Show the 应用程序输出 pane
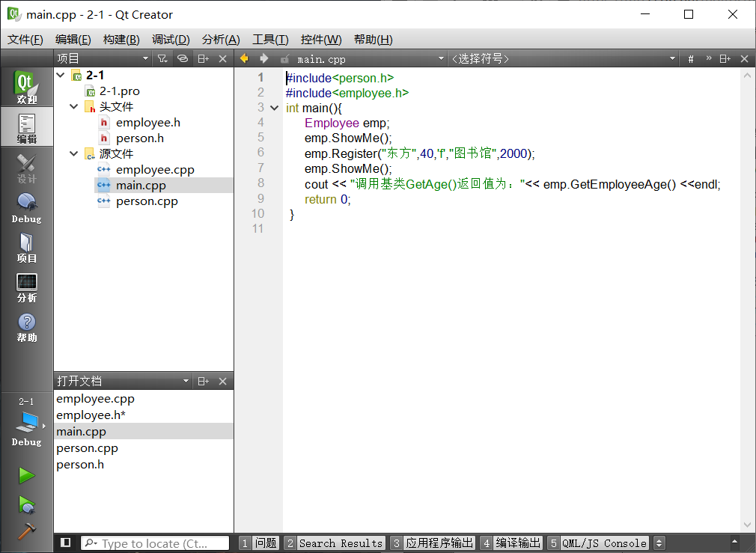The height and width of the screenshot is (553, 756). [433, 543]
